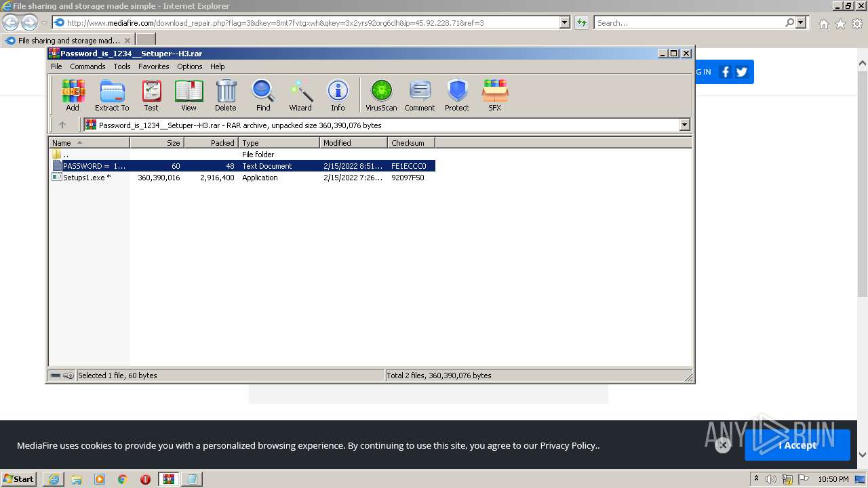Open IE home page icon
The width and height of the screenshot is (868, 488).
pos(823,24)
